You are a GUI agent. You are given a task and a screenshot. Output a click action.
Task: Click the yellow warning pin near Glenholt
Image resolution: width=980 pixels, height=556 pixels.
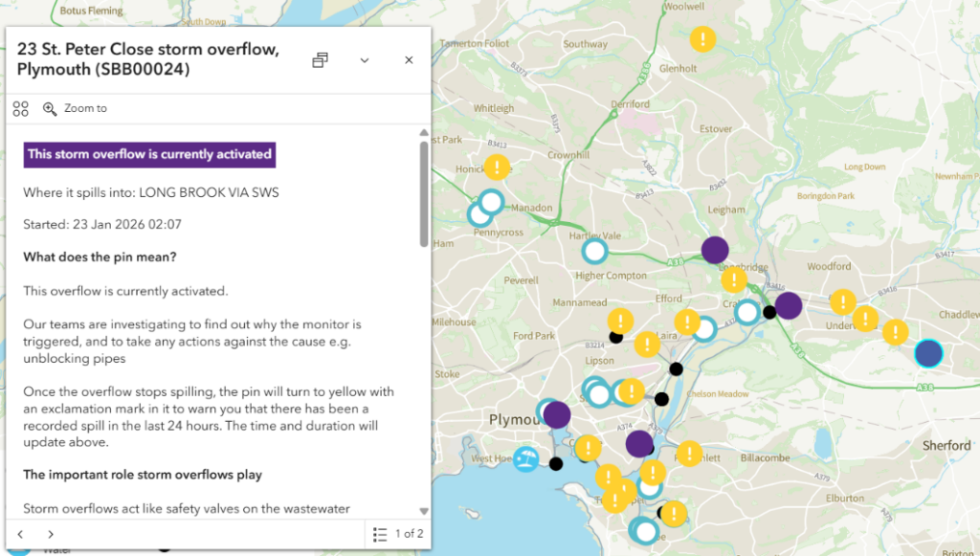click(703, 39)
